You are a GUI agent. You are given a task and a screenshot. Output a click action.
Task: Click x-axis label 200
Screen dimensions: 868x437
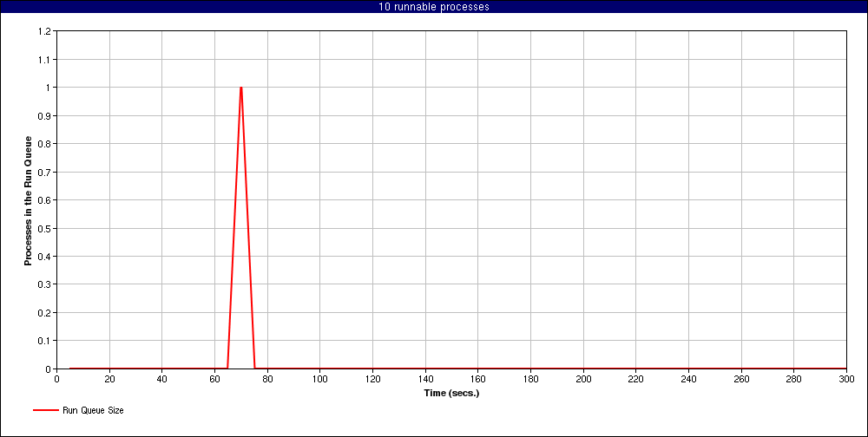click(x=583, y=379)
